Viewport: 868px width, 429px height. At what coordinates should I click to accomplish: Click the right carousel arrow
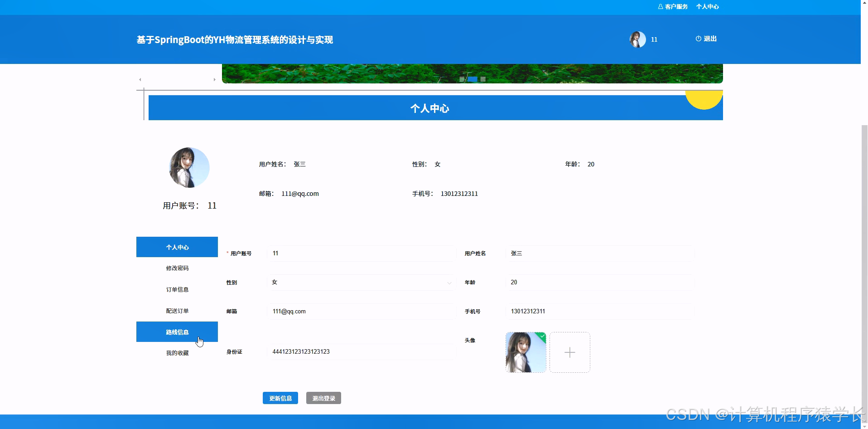[x=215, y=79]
